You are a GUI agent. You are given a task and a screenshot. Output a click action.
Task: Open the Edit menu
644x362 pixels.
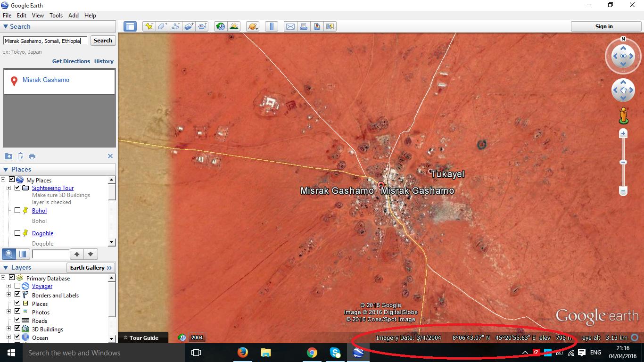tap(22, 16)
